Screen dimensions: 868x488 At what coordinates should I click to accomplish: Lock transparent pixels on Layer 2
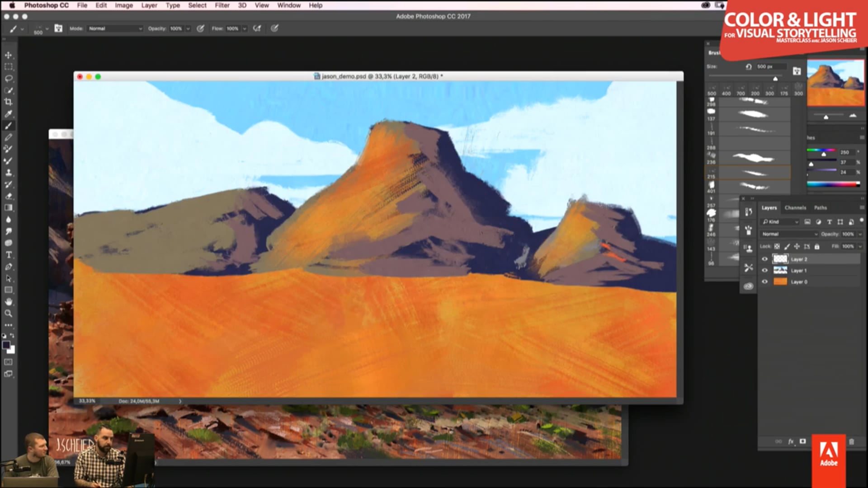777,247
